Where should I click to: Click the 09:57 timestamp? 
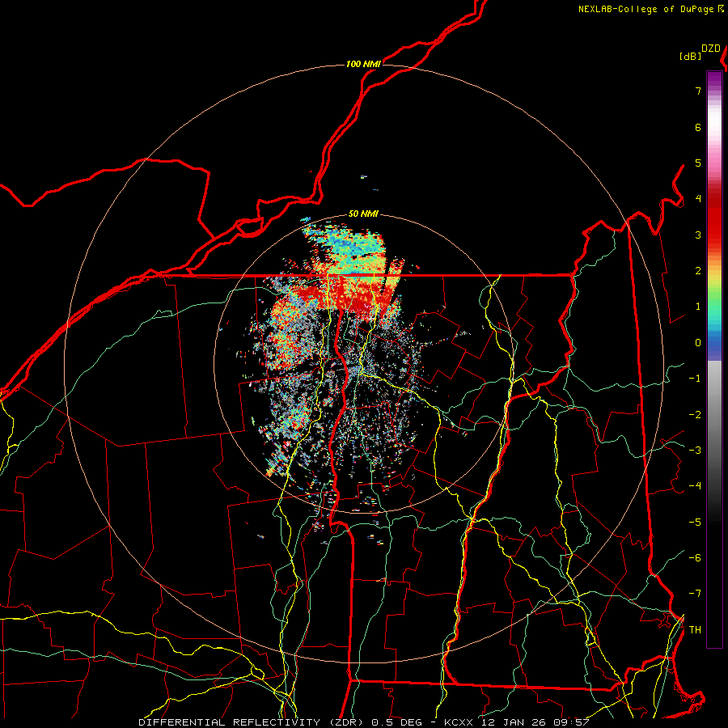[571, 722]
